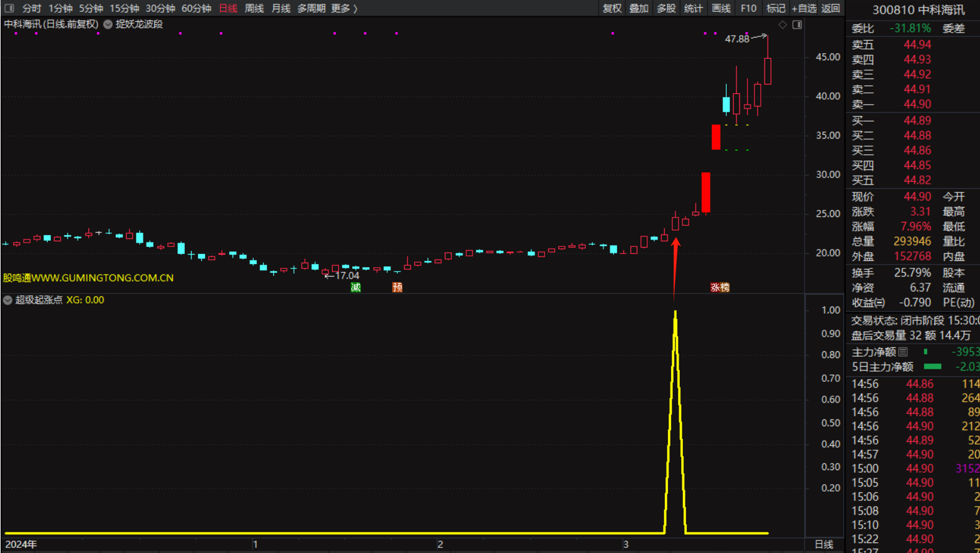Viewport: 980px width, 553px height.
Task: Toggle the left panel icon beside 分时
Action: (x=9, y=8)
